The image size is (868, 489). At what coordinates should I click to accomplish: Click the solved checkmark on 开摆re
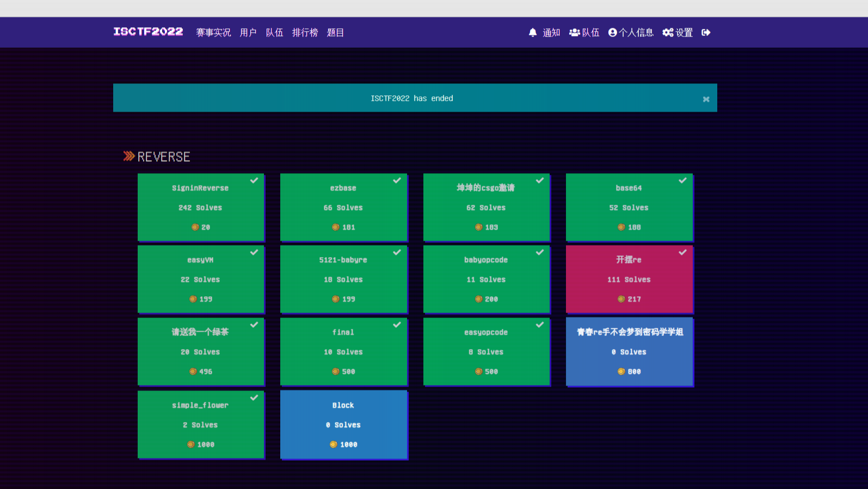click(682, 252)
